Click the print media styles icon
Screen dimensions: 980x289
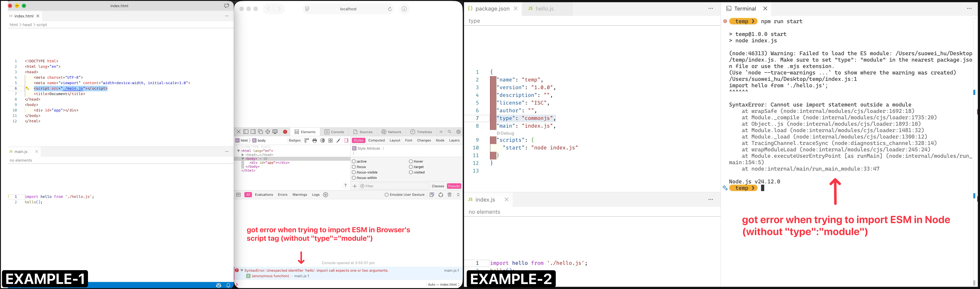point(315,141)
